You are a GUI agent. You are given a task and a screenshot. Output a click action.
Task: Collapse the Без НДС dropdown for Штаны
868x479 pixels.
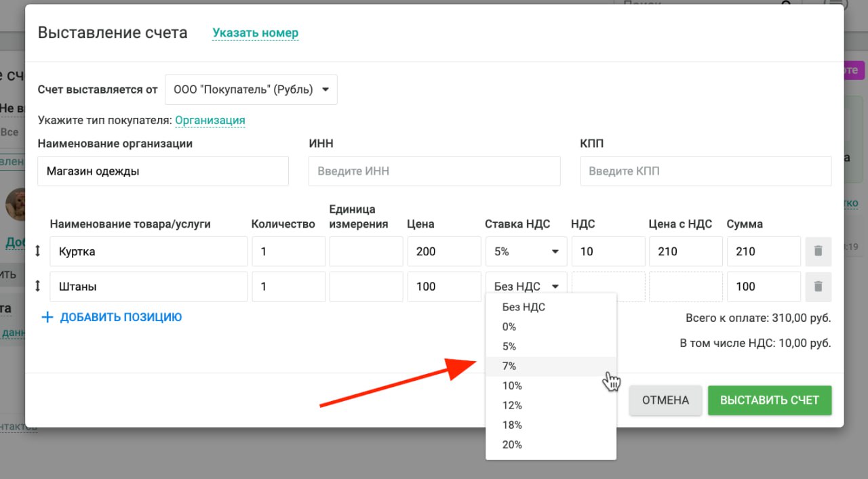tap(526, 287)
